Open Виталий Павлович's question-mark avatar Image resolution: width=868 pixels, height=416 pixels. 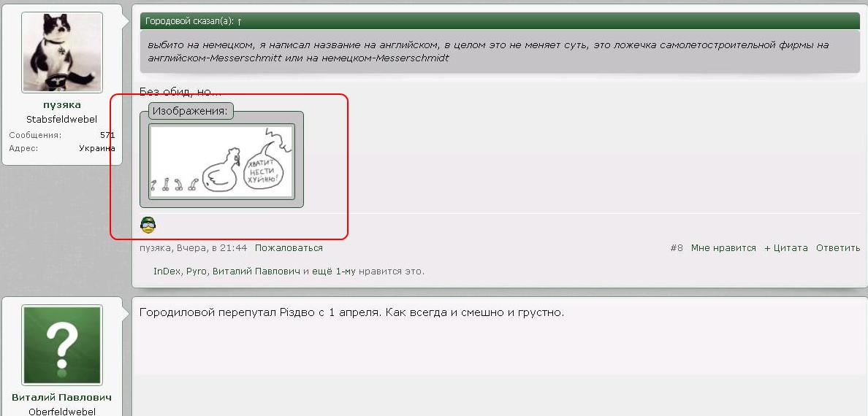click(x=62, y=345)
